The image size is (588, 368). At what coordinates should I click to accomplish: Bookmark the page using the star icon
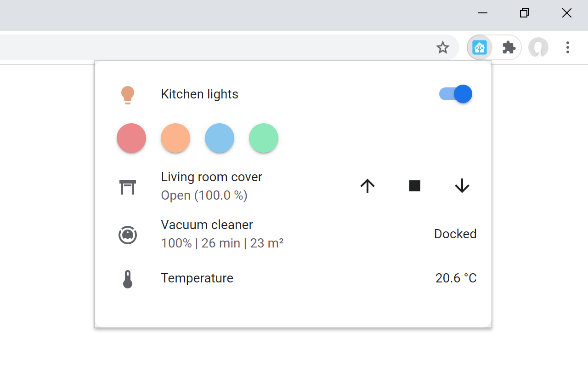443,47
